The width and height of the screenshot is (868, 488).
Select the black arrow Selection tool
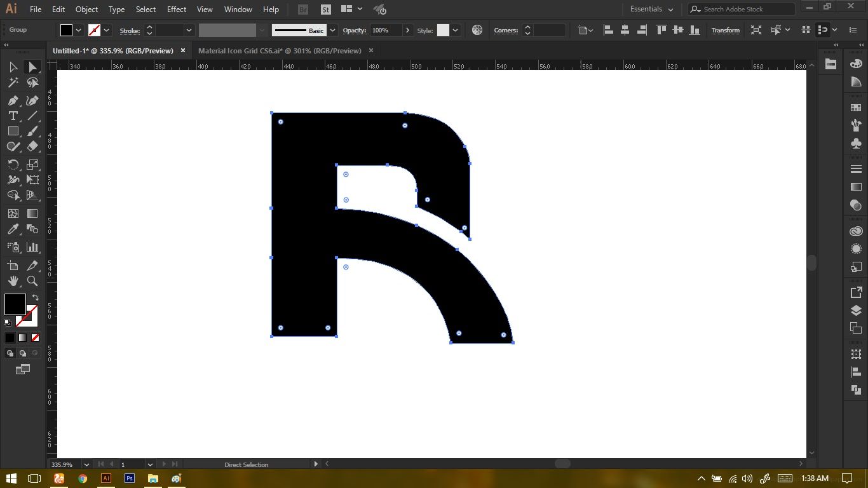[13, 67]
